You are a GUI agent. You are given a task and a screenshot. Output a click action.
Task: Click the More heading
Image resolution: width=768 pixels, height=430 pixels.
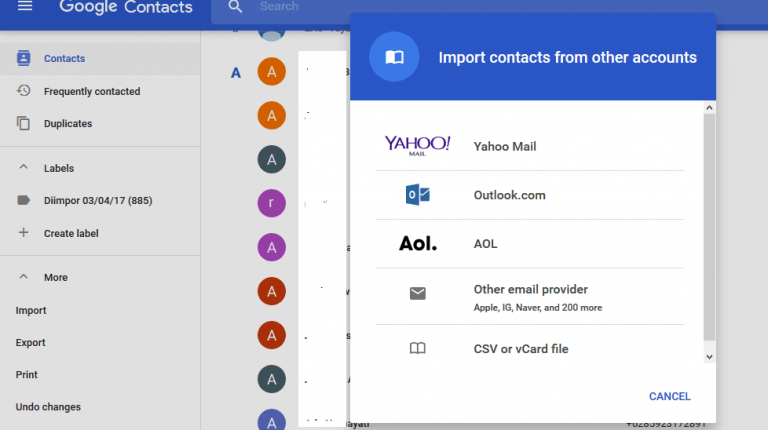(56, 277)
